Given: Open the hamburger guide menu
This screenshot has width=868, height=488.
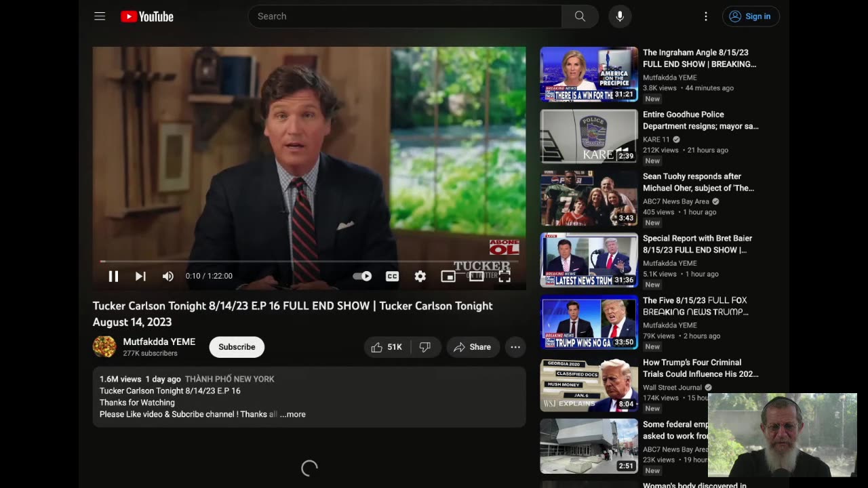Looking at the screenshot, I should pyautogui.click(x=100, y=16).
